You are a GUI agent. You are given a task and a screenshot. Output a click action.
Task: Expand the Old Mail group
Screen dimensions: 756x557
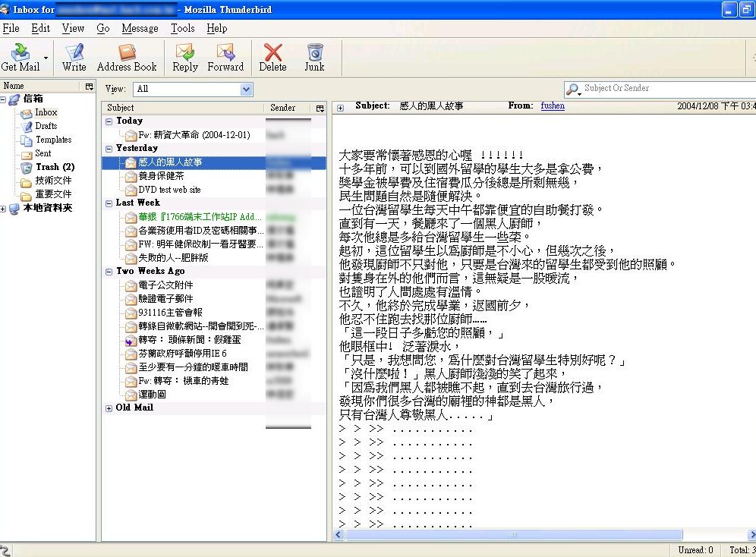coord(109,408)
